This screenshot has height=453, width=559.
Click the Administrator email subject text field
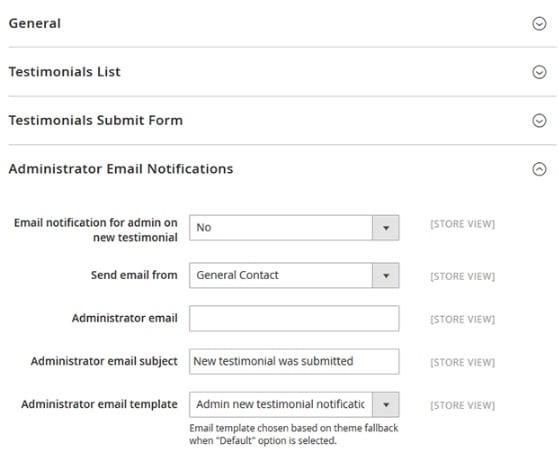tap(294, 361)
